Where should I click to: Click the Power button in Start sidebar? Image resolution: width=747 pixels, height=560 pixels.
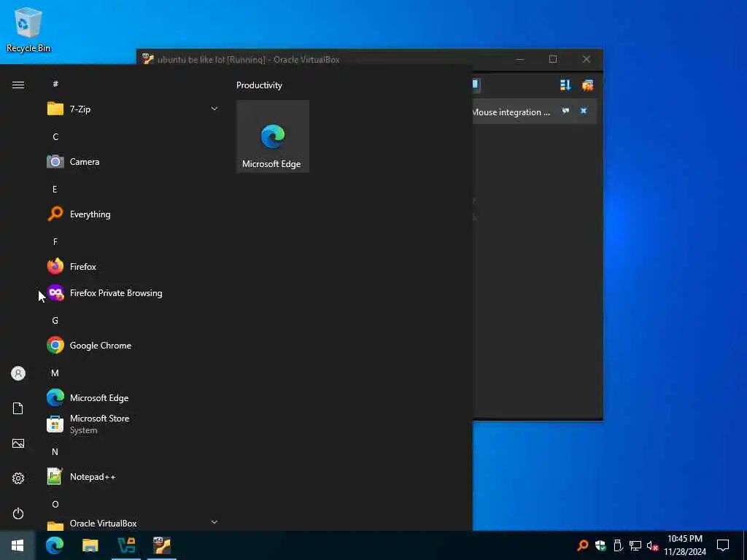point(18,513)
